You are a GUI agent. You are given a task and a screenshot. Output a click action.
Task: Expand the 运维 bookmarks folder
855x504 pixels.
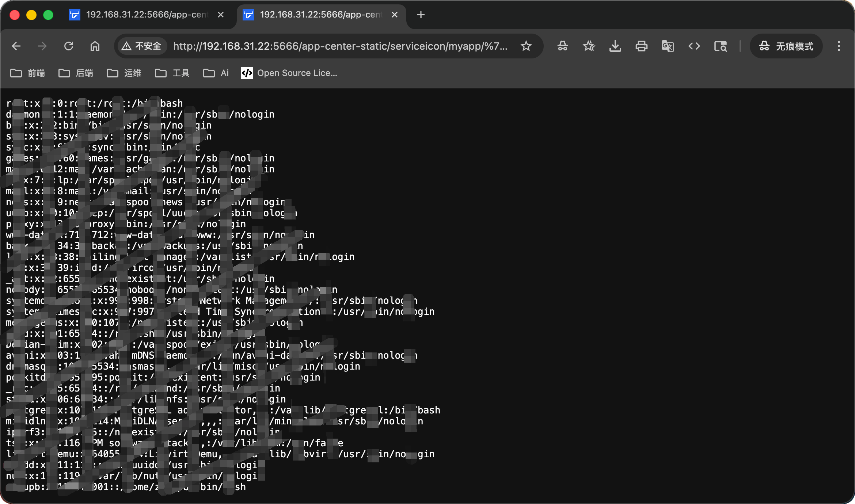click(124, 73)
